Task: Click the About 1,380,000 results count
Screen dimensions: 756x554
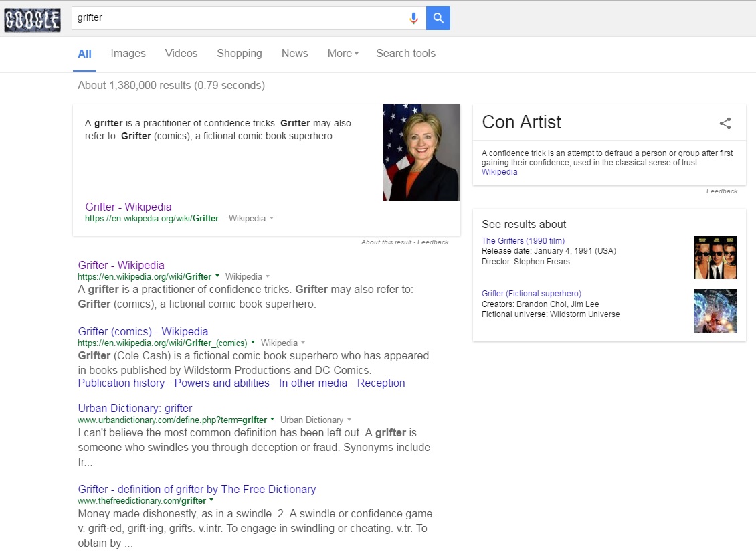Action: click(171, 86)
